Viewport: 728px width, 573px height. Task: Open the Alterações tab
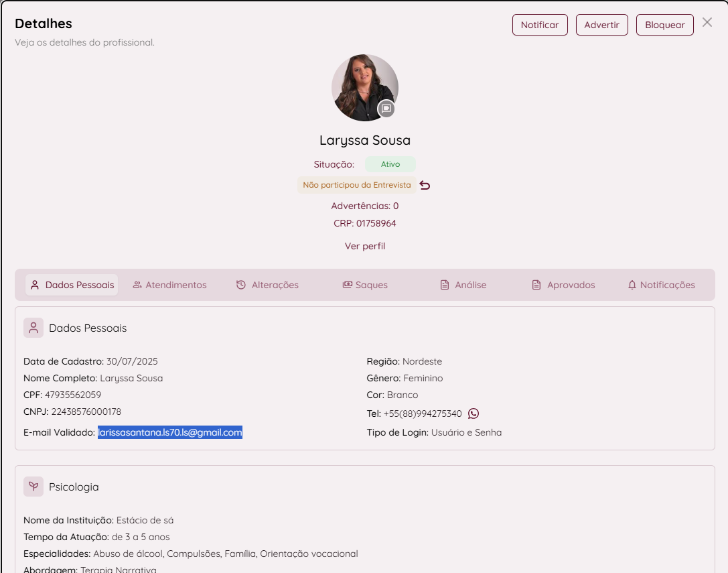pos(267,285)
